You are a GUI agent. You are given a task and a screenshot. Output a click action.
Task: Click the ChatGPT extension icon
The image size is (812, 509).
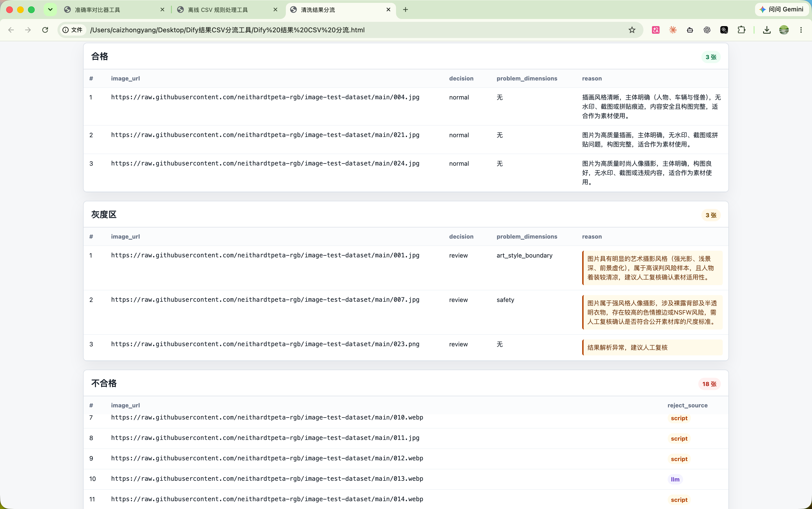(x=707, y=30)
